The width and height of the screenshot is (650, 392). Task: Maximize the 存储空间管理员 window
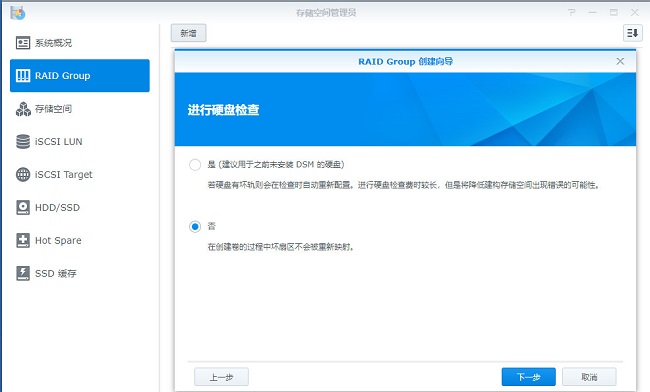click(x=614, y=12)
